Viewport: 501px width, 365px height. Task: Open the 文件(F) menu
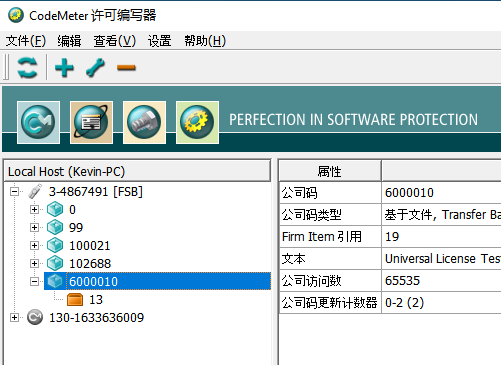coord(26,41)
